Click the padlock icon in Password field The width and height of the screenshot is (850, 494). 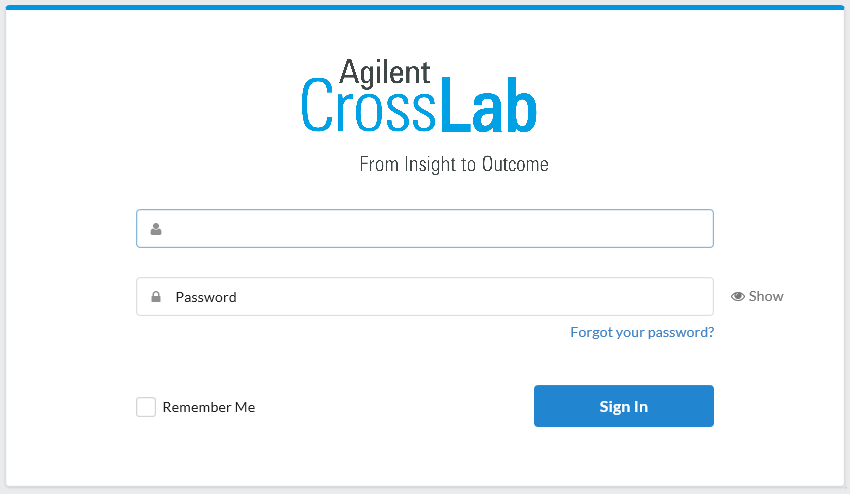[156, 297]
